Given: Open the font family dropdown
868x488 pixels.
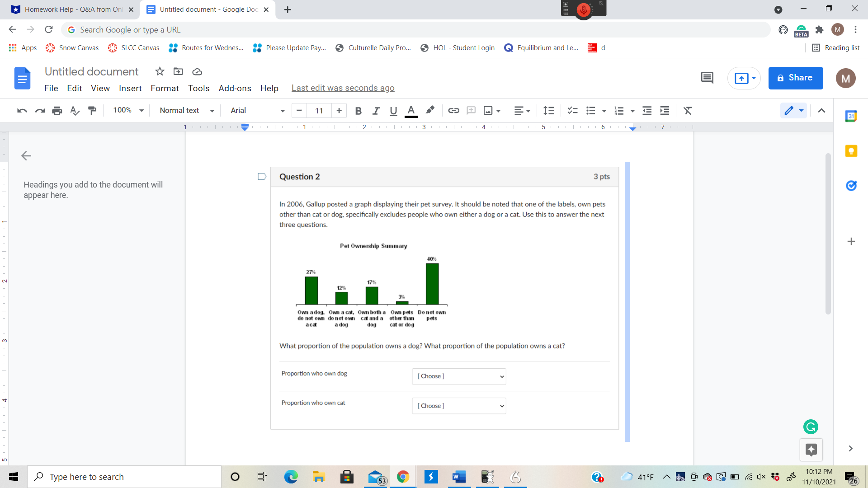Looking at the screenshot, I should [255, 110].
